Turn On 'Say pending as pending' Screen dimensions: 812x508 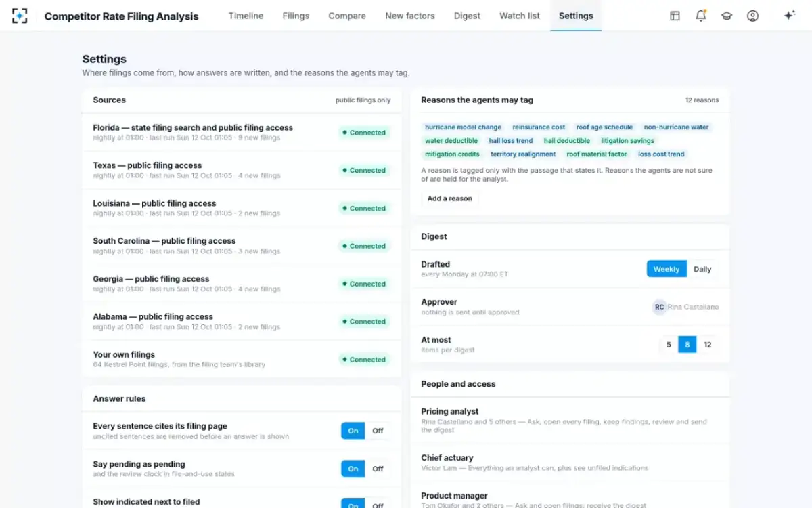tap(353, 469)
